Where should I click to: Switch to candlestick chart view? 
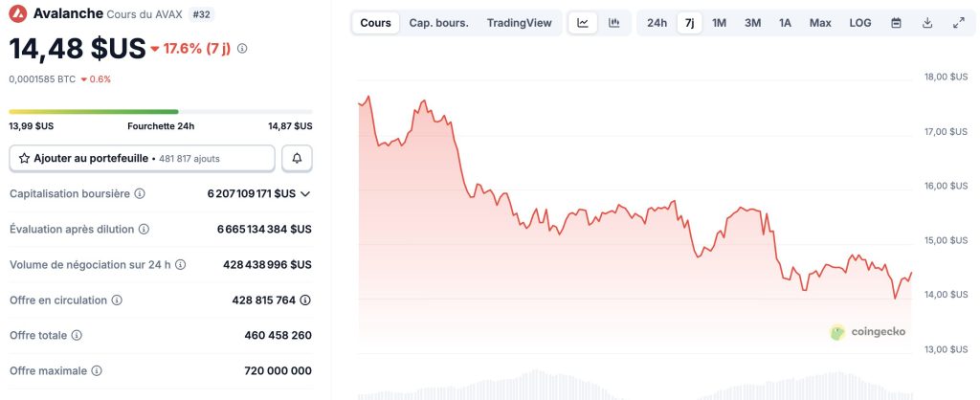coord(613,23)
